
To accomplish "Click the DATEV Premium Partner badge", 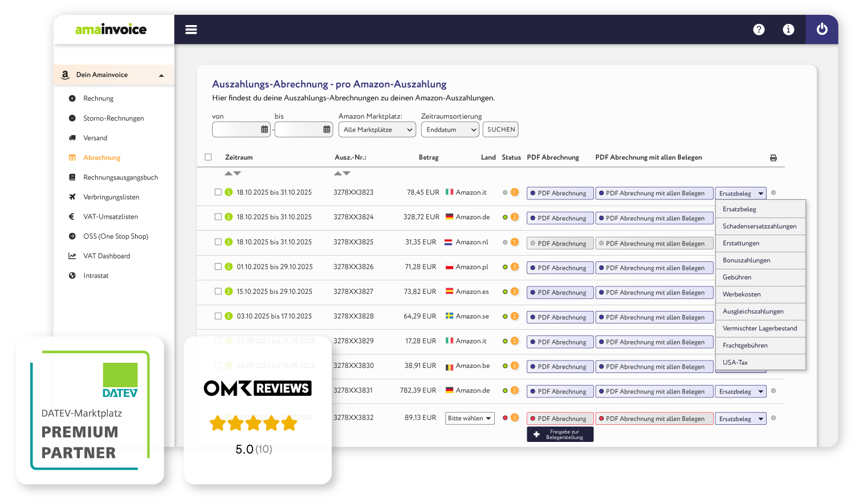I will click(x=90, y=410).
